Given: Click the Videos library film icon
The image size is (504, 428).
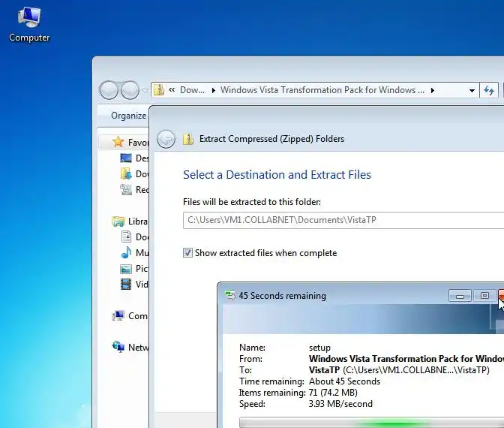Looking at the screenshot, I should 126,284.
